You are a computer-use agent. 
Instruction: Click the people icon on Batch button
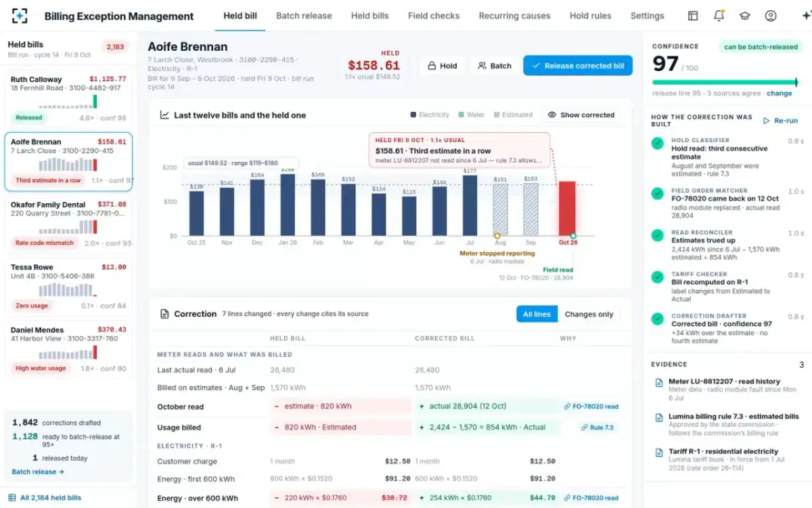point(482,66)
